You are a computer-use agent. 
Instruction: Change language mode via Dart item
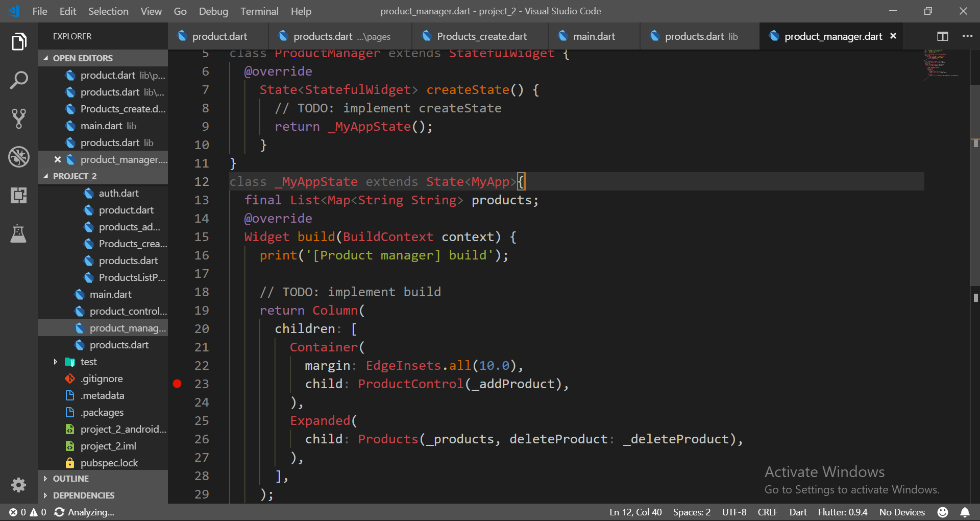pyautogui.click(x=798, y=512)
